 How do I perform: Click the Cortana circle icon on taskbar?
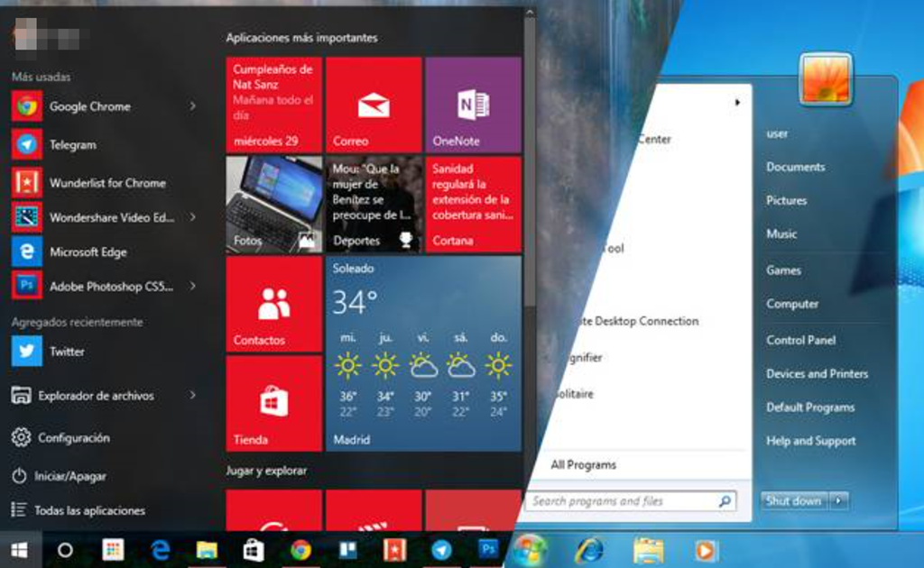pyautogui.click(x=65, y=549)
